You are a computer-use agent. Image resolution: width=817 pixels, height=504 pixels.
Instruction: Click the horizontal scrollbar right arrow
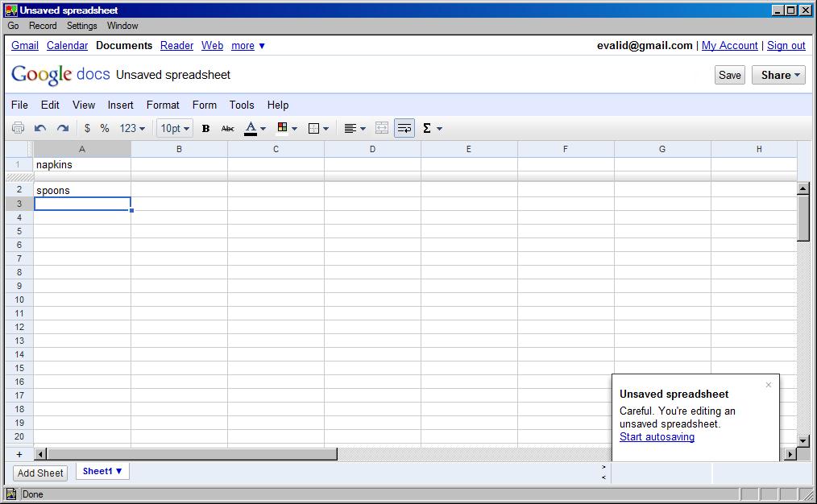pos(790,454)
